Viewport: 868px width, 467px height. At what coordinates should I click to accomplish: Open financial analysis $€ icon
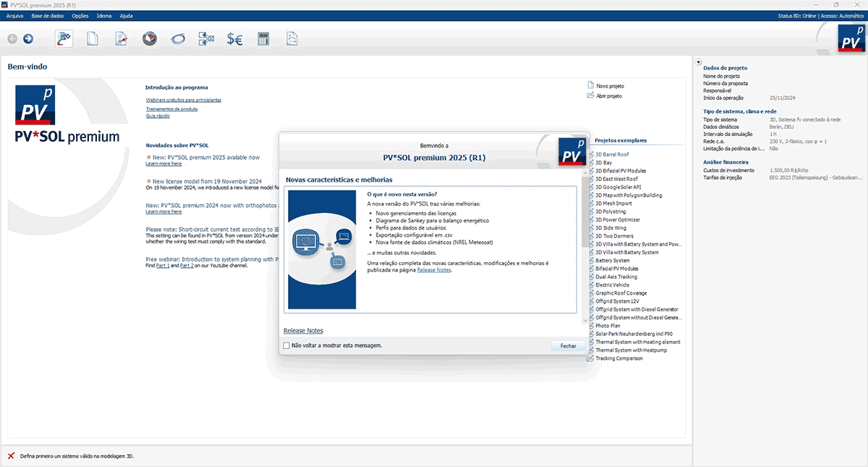tap(234, 39)
